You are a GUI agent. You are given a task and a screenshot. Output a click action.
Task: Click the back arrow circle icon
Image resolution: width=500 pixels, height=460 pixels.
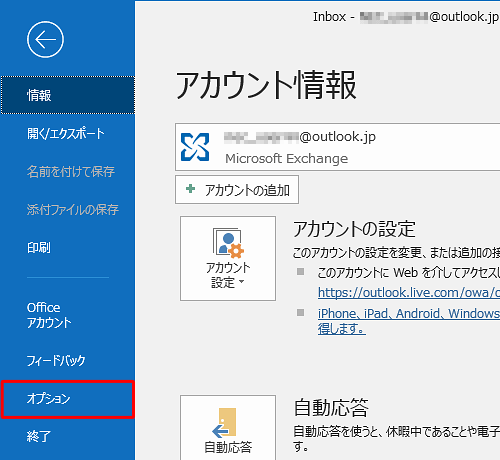click(45, 40)
